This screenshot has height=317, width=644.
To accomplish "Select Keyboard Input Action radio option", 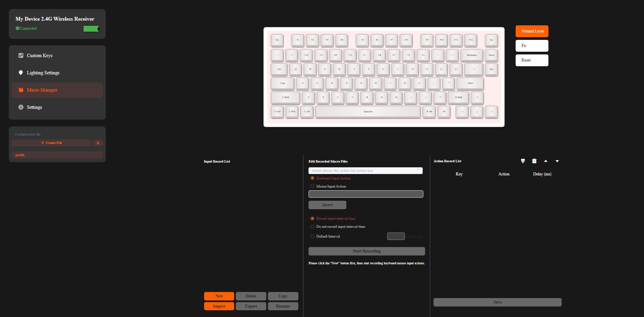I will 312,178.
